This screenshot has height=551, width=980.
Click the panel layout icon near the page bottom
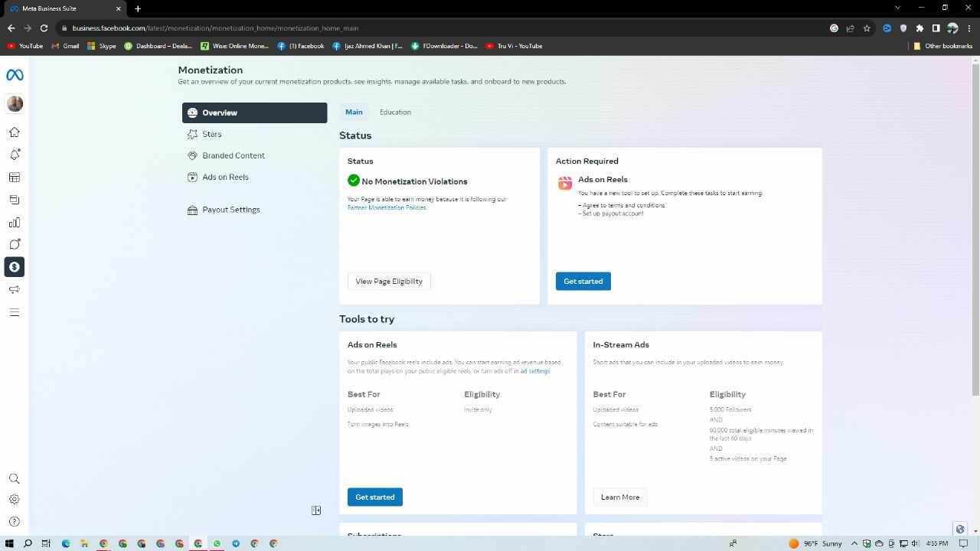316,510
